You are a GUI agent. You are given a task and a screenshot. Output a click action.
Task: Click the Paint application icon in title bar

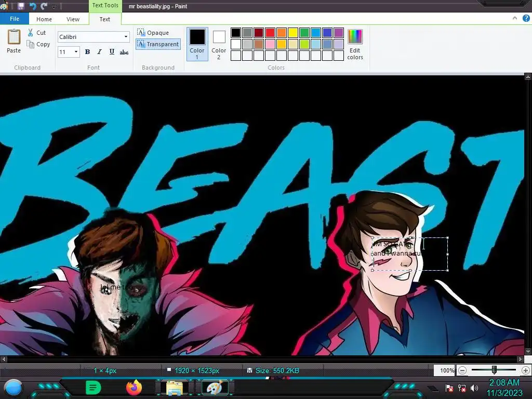point(4,6)
